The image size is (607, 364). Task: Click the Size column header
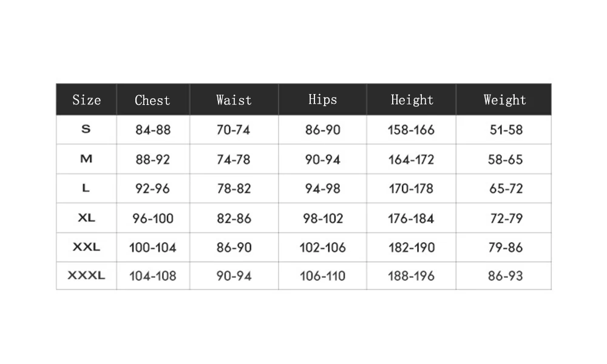[86, 100]
